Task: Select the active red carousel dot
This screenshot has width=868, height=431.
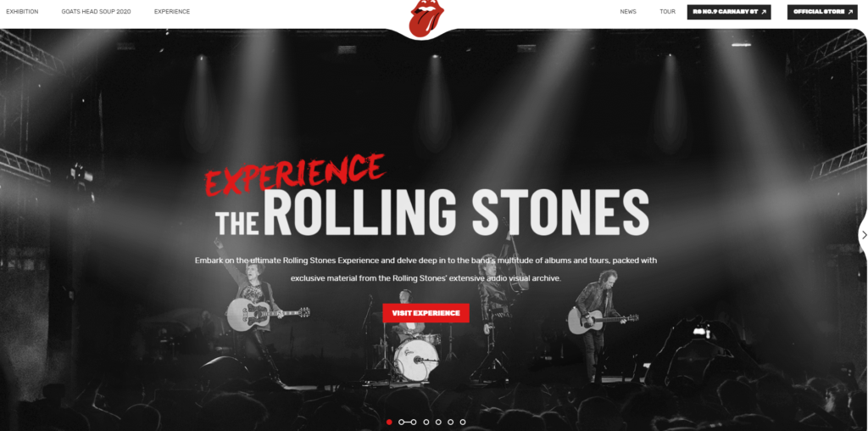Action: point(389,423)
